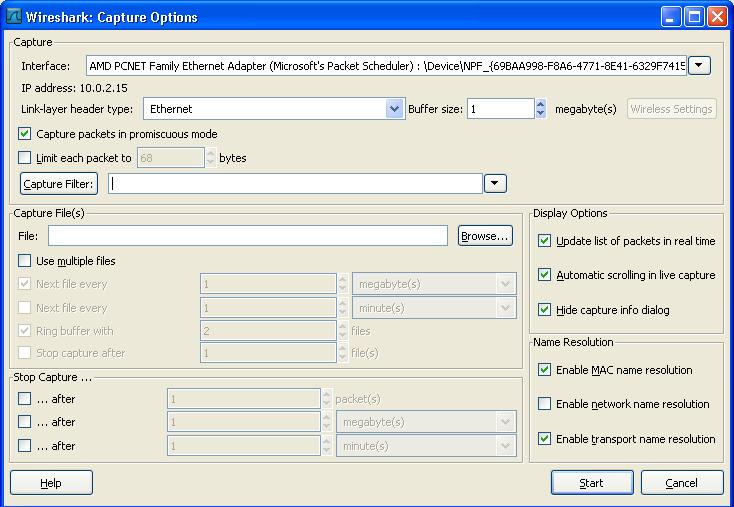Screen dimensions: 734x507
Task: Decrease buffer size with down arrow
Action: point(541,114)
